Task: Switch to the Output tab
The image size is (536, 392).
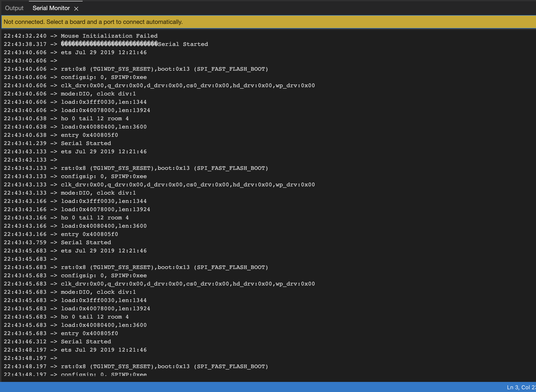Action: (14, 8)
